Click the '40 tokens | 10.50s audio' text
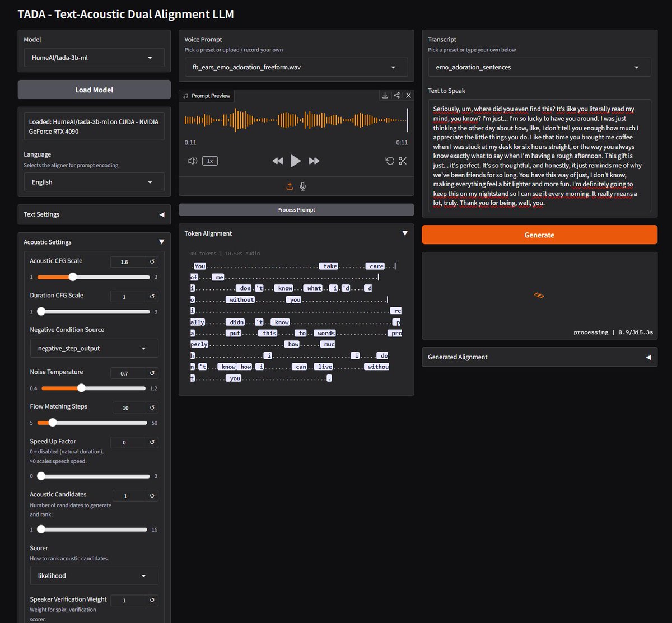The height and width of the screenshot is (623, 672). coord(225,254)
